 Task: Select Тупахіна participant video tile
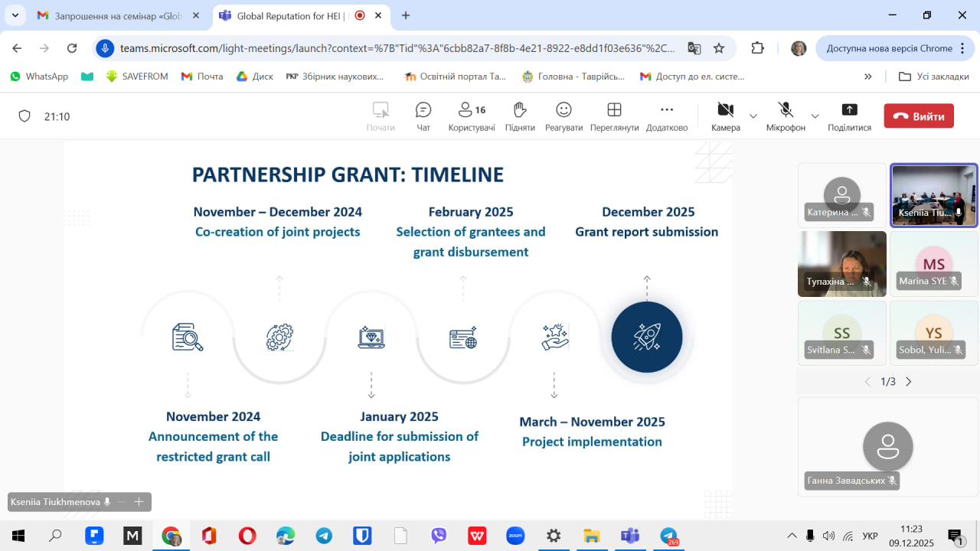coord(842,264)
